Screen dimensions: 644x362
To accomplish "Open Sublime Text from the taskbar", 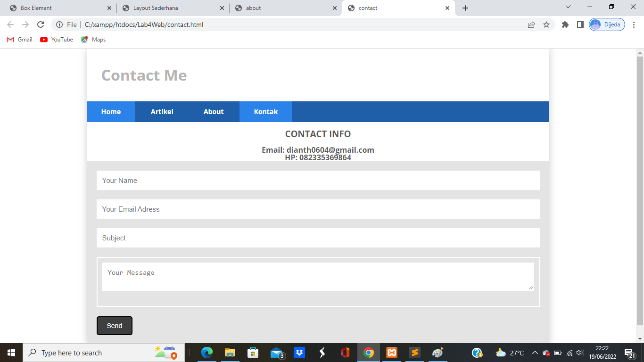I will click(x=414, y=353).
